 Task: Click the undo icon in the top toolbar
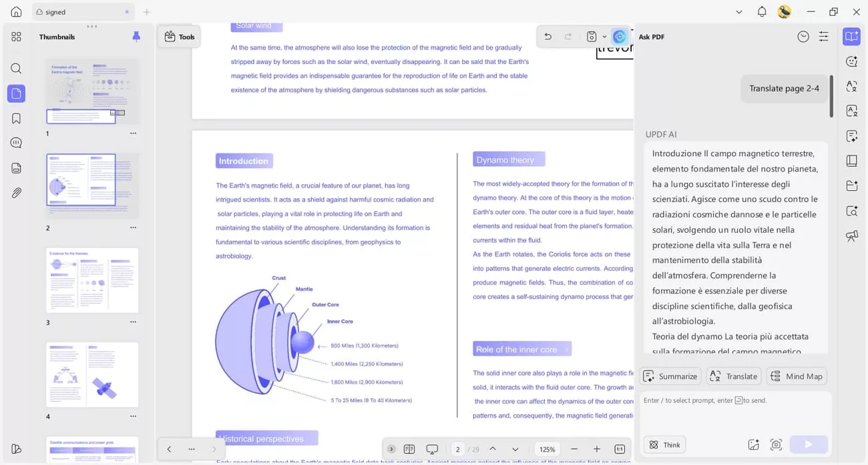[548, 36]
